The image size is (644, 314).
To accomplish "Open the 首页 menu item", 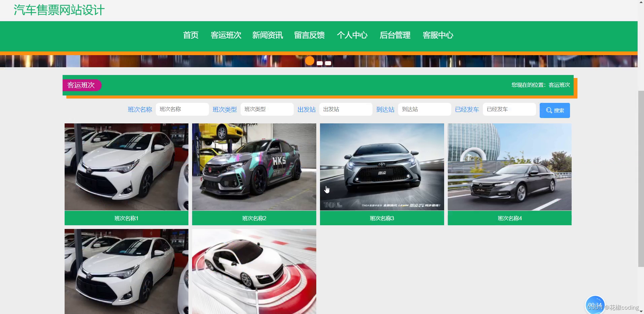I will pyautogui.click(x=190, y=35).
